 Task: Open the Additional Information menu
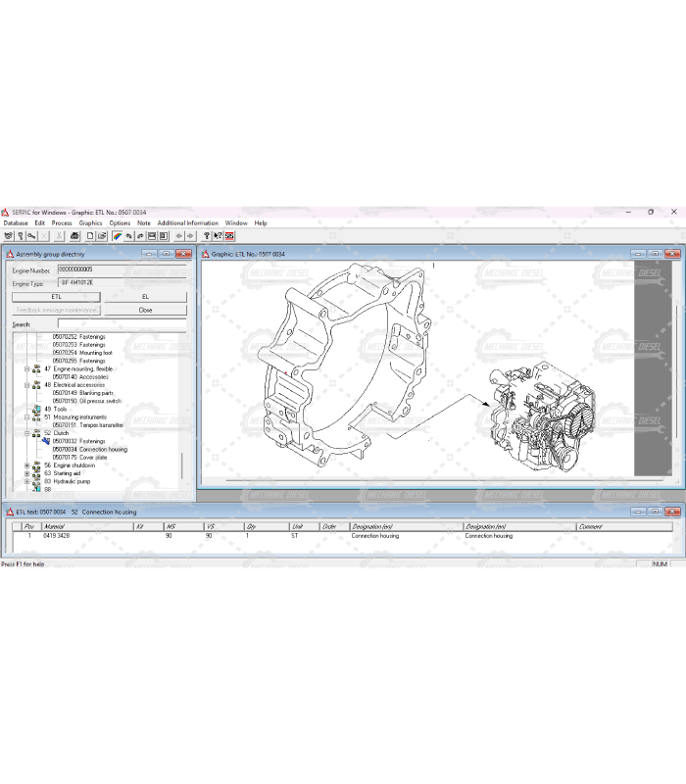(187, 223)
